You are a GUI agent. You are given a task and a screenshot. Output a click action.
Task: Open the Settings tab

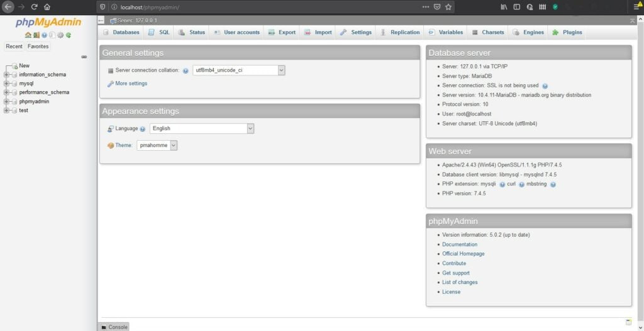[356, 33]
